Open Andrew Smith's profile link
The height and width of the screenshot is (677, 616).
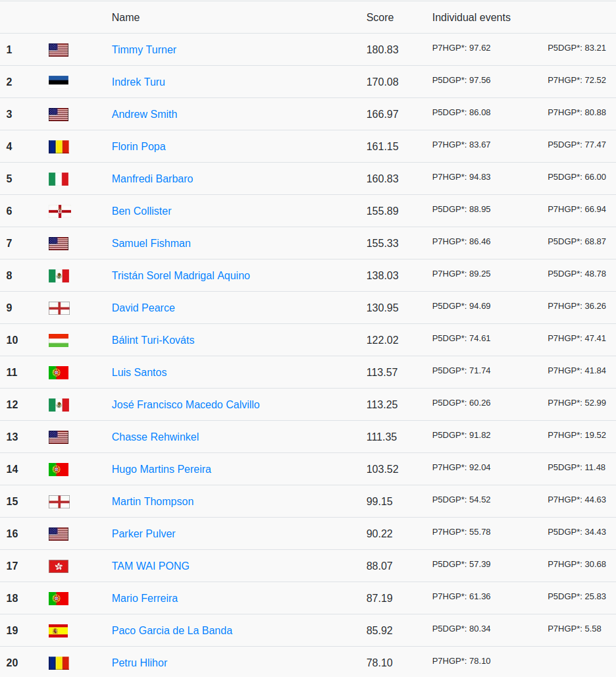coord(144,114)
